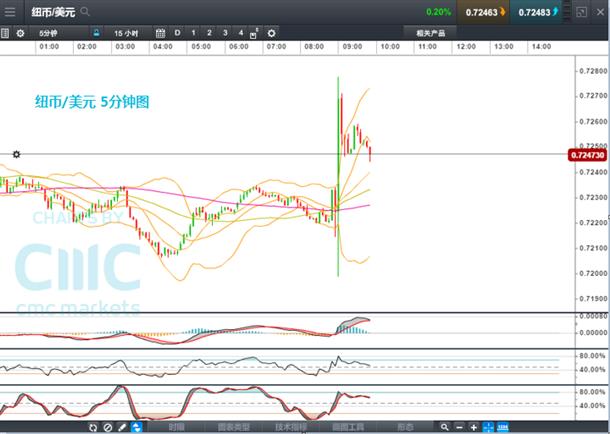Select chart preset 2
The height and width of the screenshot is (434, 610).
209,33
